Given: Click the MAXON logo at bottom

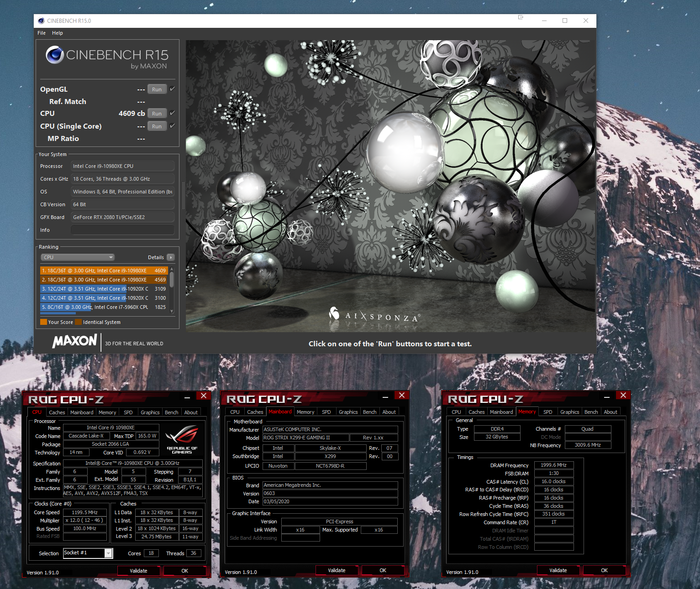Looking at the screenshot, I should (x=75, y=341).
